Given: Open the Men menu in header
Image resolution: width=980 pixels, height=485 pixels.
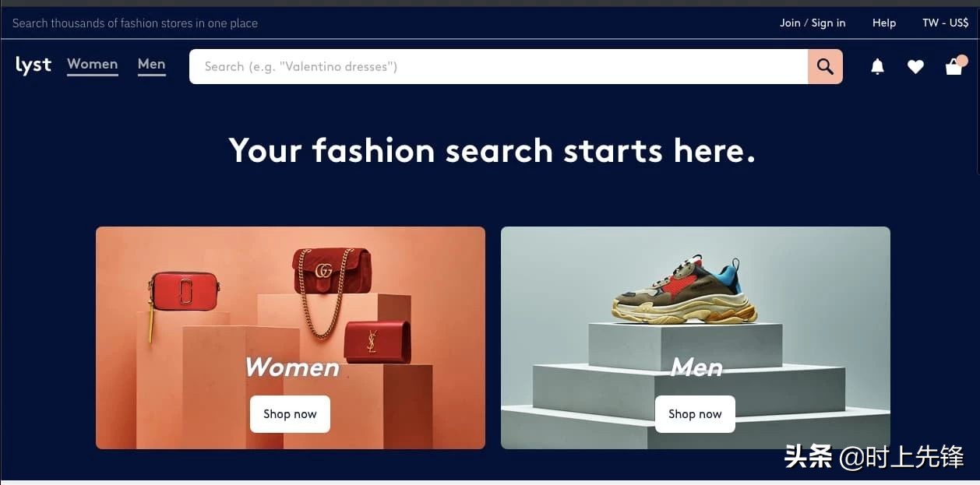Looking at the screenshot, I should coord(151,65).
